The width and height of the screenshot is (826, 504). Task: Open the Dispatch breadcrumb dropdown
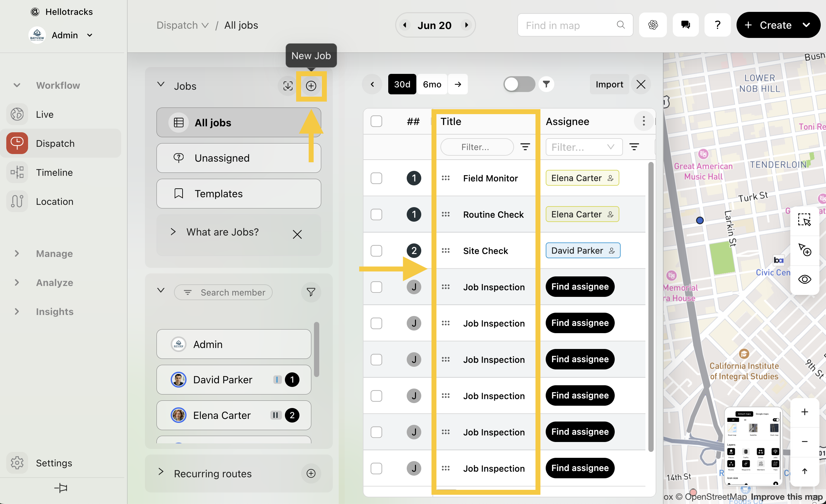183,25
